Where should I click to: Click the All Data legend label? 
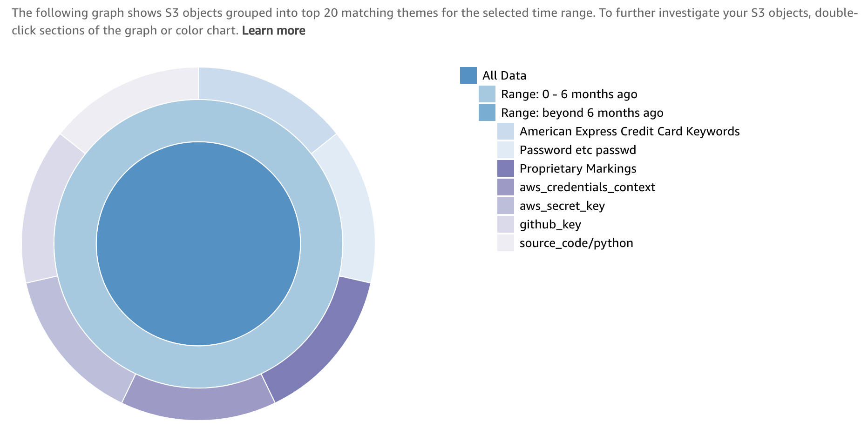pos(504,75)
